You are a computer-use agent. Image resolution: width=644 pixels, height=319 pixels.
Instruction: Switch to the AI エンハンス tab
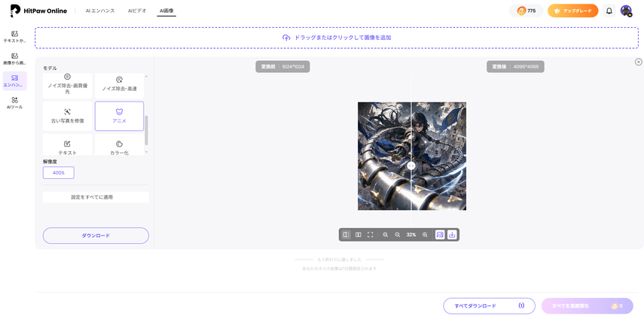(x=100, y=11)
